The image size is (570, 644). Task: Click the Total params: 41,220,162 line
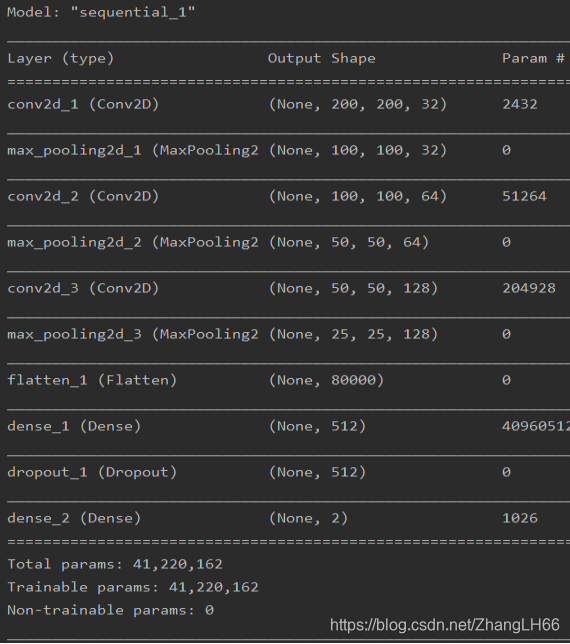pyautogui.click(x=115, y=564)
